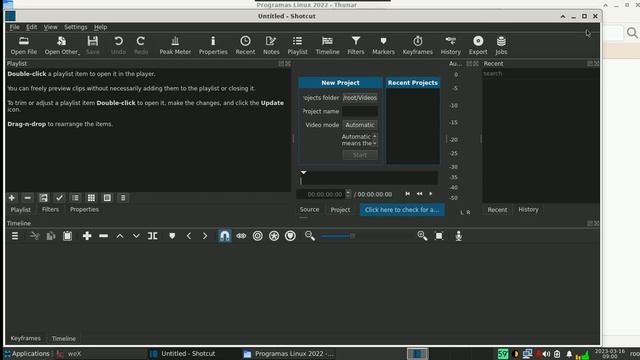This screenshot has width=640, height=360.
Task: Toggle the Recent panel from toolbar
Action: (x=245, y=45)
